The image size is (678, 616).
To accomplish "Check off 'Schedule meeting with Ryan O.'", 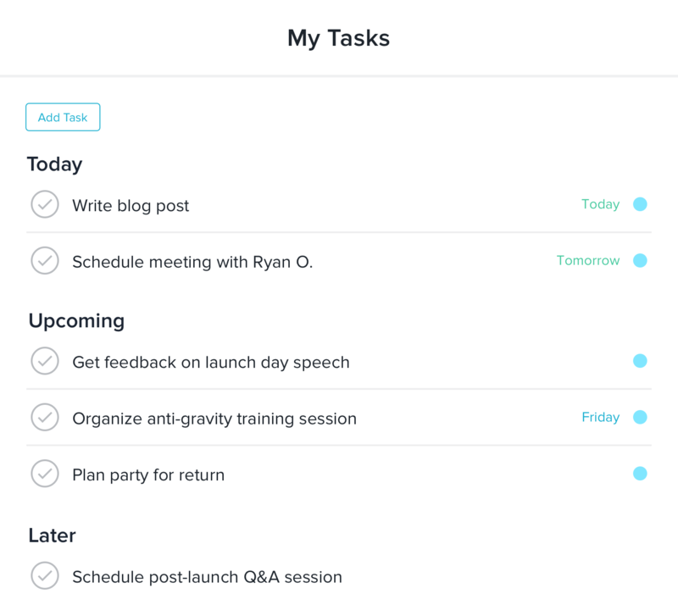I will [x=45, y=260].
